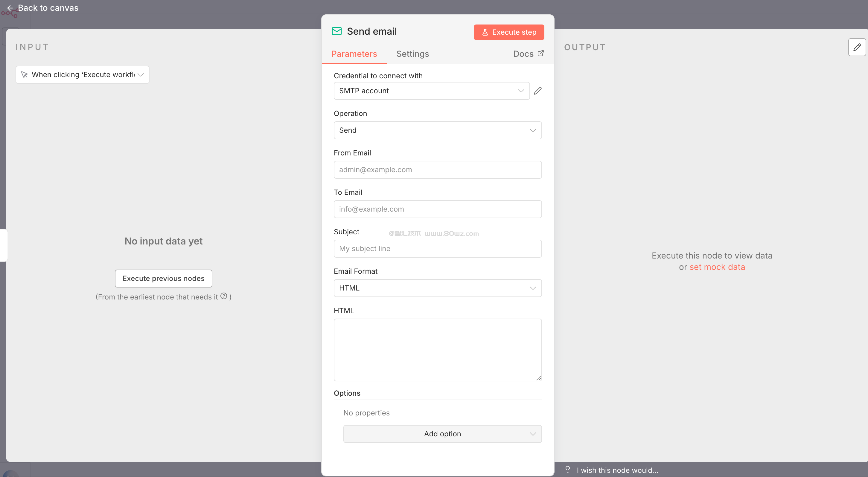Click the lightbulb feedback icon
This screenshot has height=477, width=868.
click(x=568, y=469)
